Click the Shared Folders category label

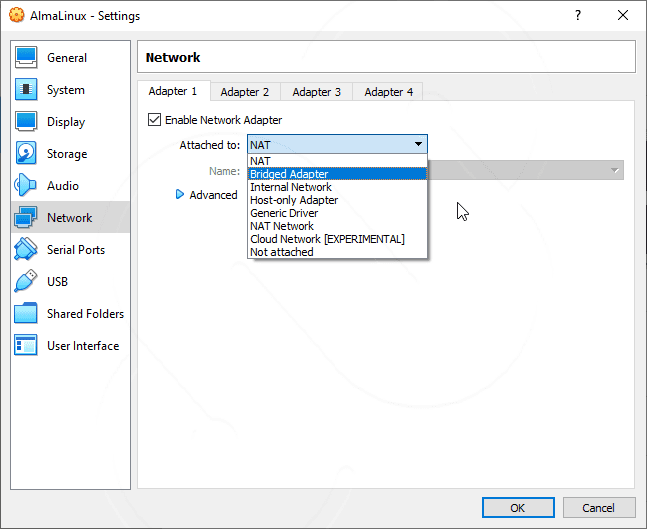tap(85, 314)
